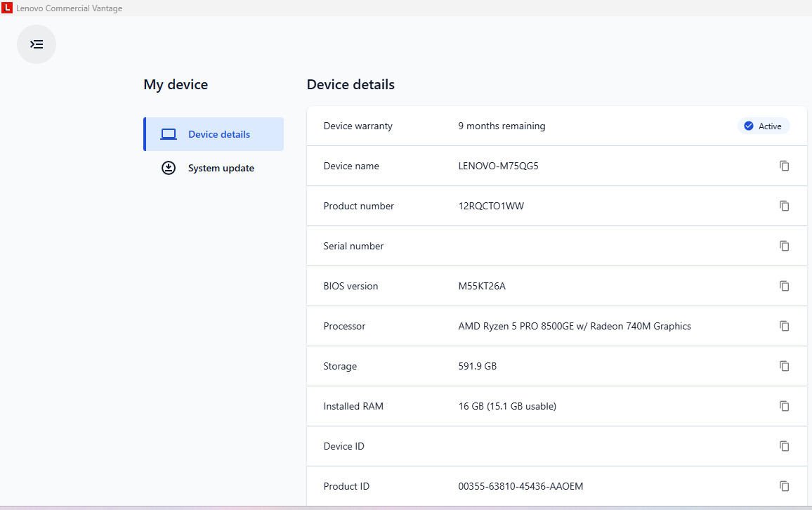Viewport: 812px width, 510px height.
Task: Select the product ID 00355-63810-45436-AAOEM
Action: coord(520,486)
